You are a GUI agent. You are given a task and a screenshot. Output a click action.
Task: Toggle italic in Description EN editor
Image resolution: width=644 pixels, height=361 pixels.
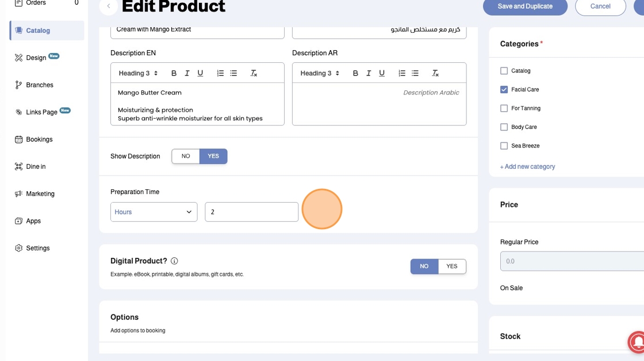click(x=187, y=73)
